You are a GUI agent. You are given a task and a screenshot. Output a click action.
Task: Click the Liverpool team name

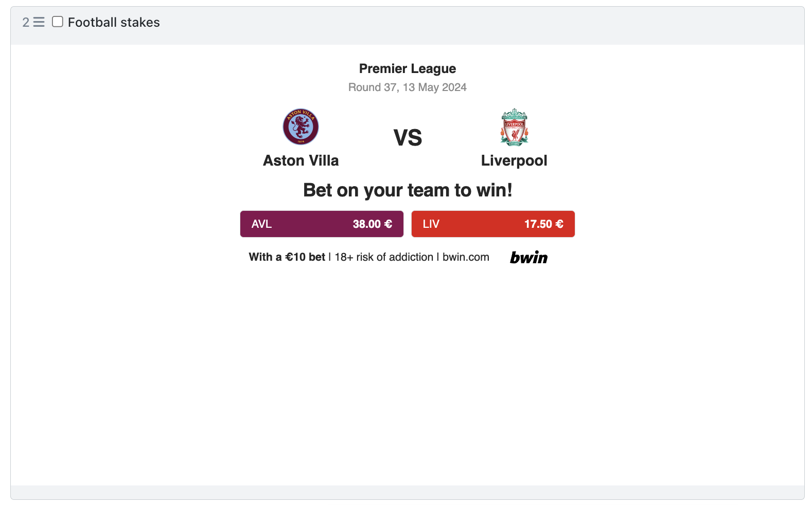pos(514,161)
